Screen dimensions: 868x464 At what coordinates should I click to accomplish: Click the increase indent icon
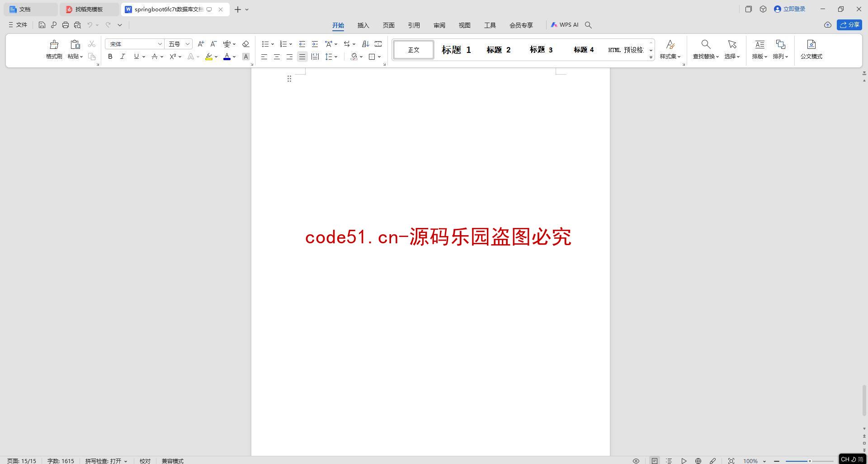tap(315, 44)
